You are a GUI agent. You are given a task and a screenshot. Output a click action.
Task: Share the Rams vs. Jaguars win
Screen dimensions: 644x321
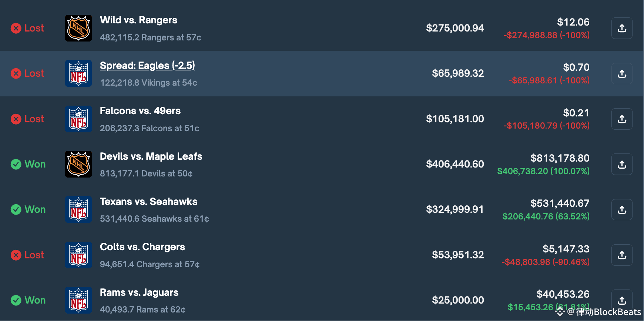(x=622, y=300)
